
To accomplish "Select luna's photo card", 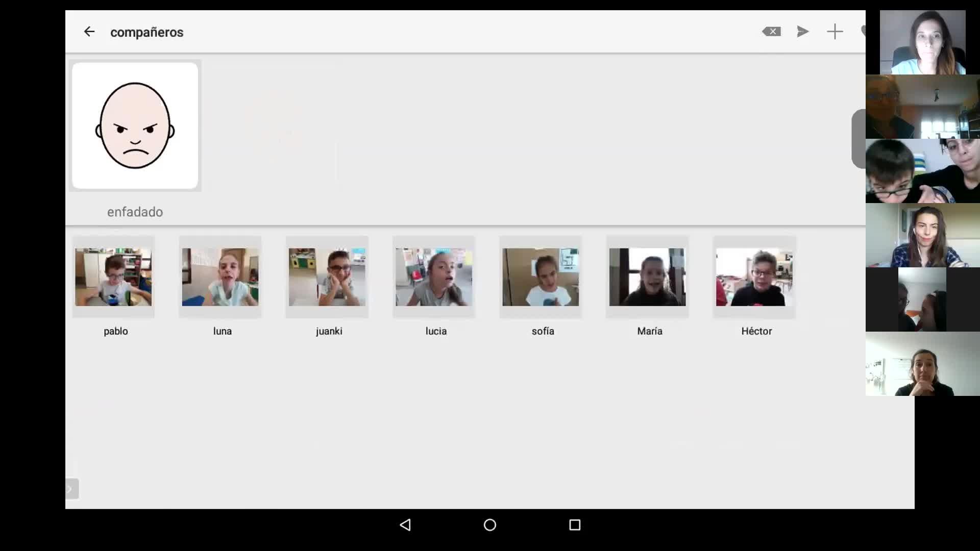I will click(220, 277).
